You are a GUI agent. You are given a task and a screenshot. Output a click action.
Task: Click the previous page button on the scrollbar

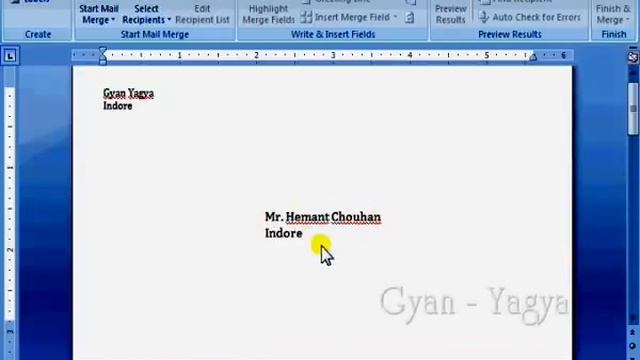pyautogui.click(x=633, y=332)
